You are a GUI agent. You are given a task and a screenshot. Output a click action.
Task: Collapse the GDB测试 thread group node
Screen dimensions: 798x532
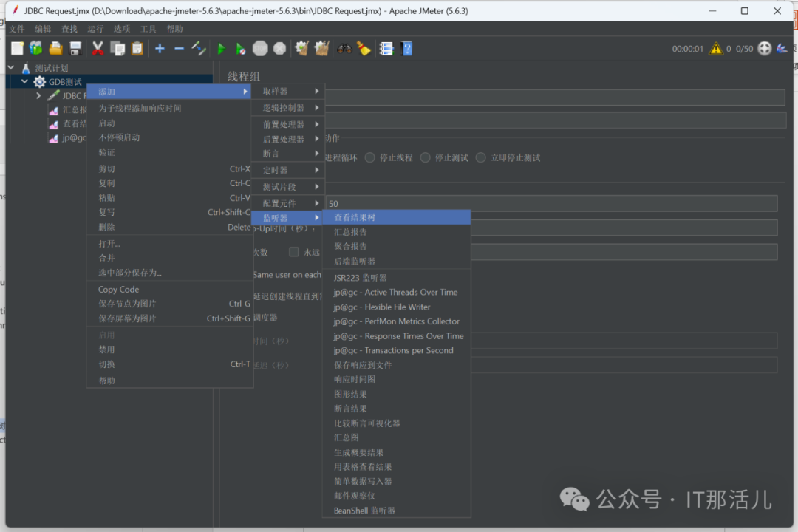tap(24, 81)
